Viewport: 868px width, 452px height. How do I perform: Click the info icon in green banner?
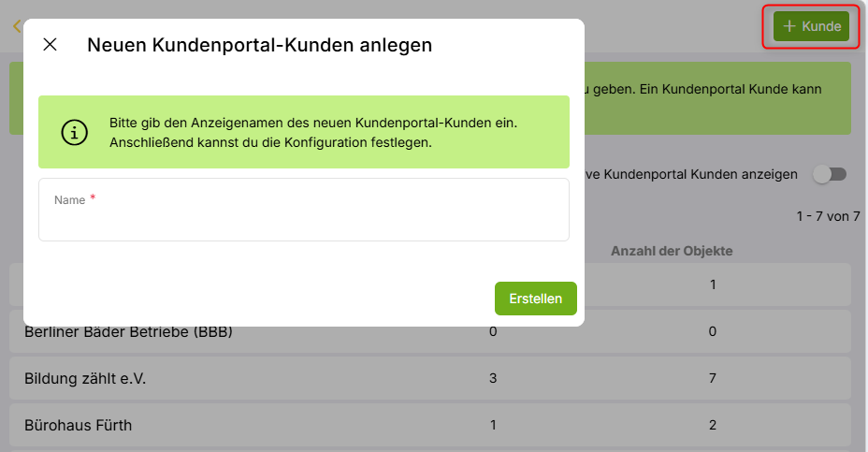tap(75, 132)
